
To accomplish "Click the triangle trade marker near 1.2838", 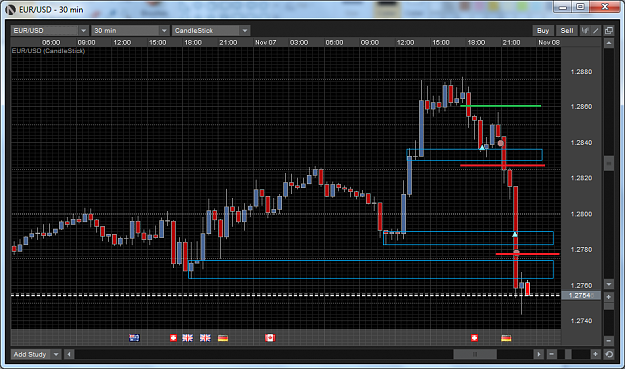I will pyautogui.click(x=482, y=148).
